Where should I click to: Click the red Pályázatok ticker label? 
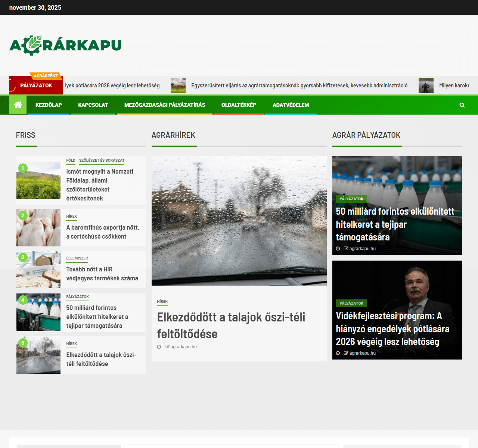coord(36,85)
